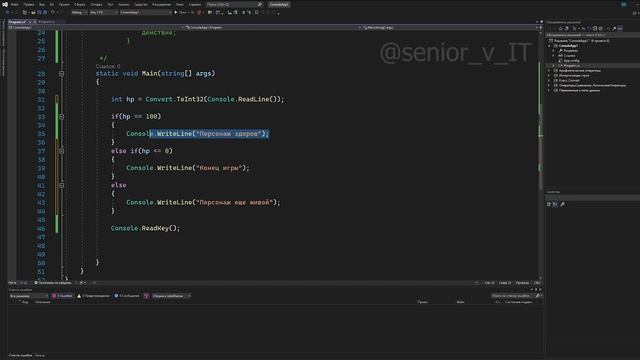Switch to the Список ошибок bottom tab

pos(20,356)
